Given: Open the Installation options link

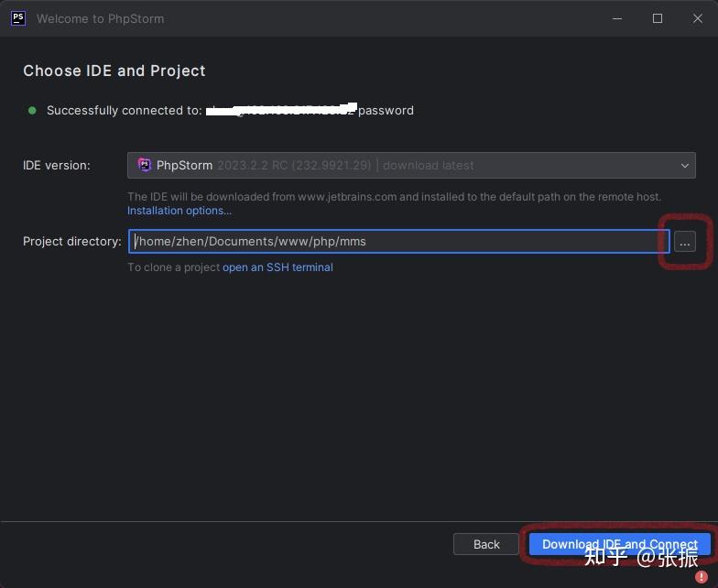Looking at the screenshot, I should (x=179, y=211).
